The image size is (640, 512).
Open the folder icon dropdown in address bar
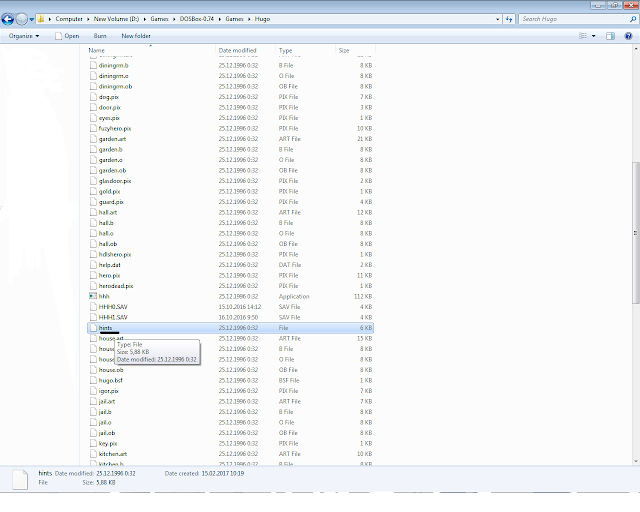(40, 19)
